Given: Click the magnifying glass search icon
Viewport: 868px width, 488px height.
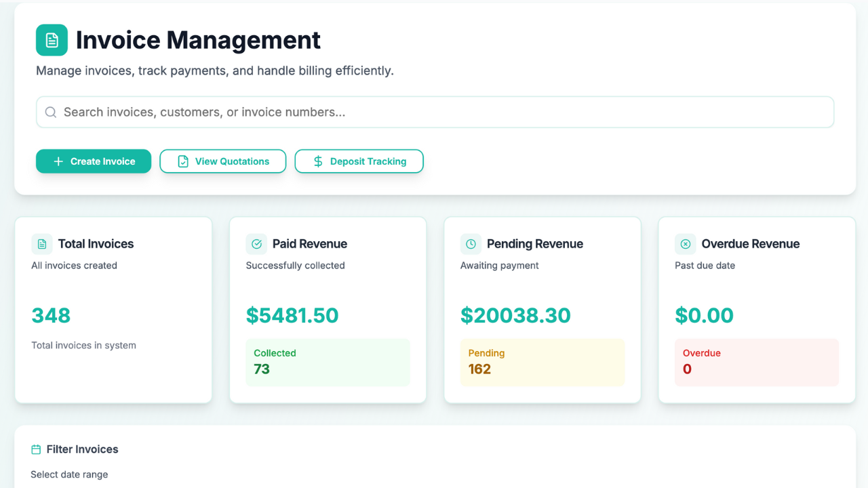Looking at the screenshot, I should [x=51, y=111].
